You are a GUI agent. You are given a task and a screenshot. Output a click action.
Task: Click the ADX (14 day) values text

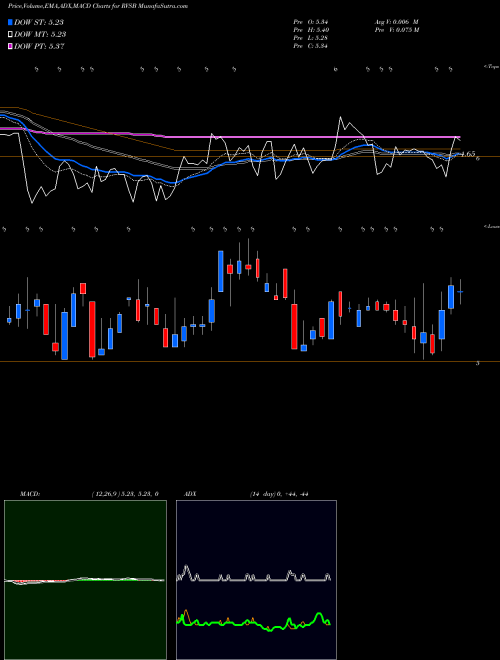coord(279,494)
